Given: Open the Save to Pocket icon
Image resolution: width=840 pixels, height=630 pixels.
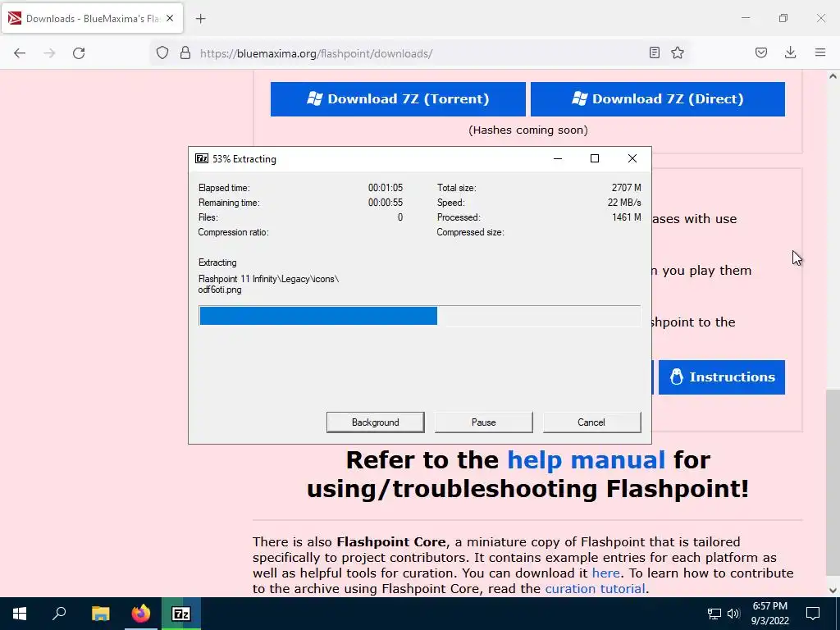Looking at the screenshot, I should [x=761, y=52].
